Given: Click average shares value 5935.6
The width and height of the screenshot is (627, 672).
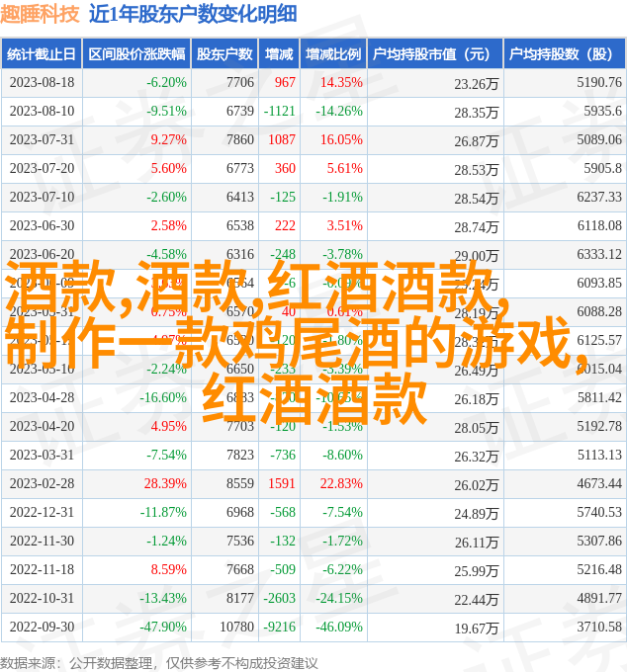Looking at the screenshot, I should tap(602, 111).
